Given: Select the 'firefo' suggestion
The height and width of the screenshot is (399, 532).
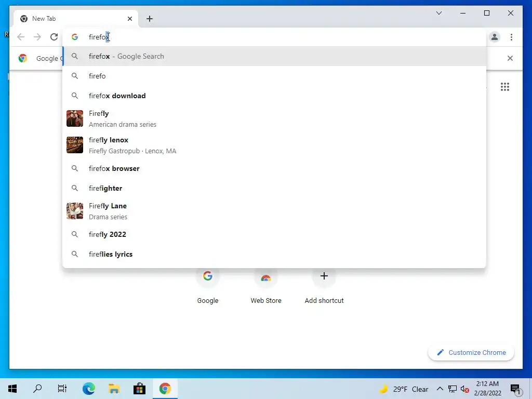Looking at the screenshot, I should point(274,76).
